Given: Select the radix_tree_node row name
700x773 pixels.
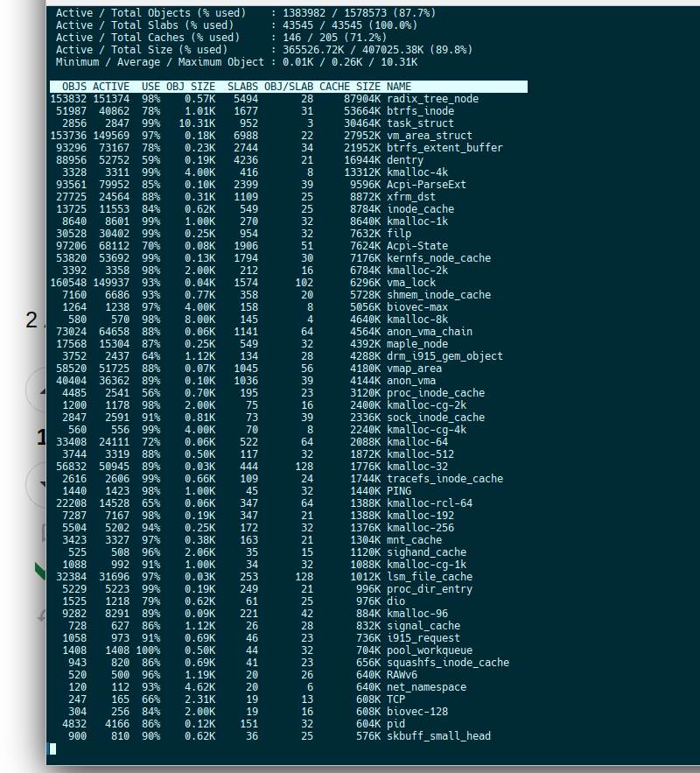Looking at the screenshot, I should click(432, 99).
